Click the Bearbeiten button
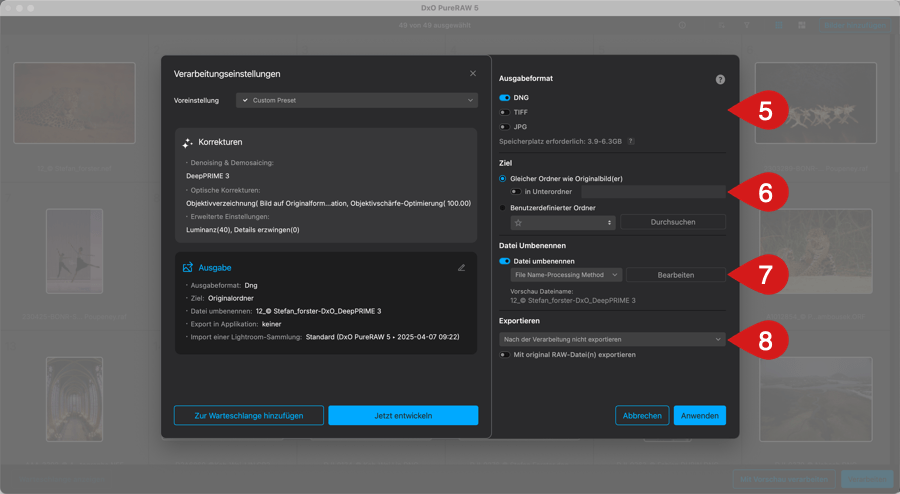 pos(676,275)
